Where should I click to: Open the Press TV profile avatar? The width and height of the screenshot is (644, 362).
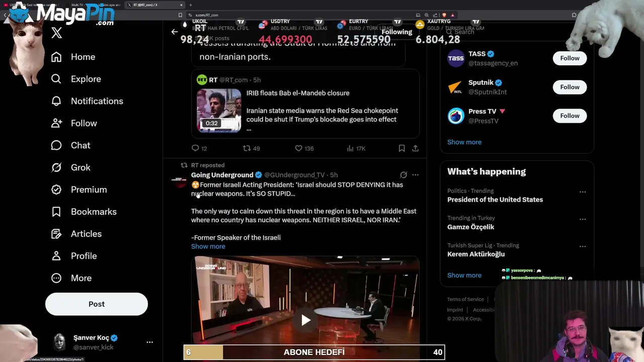456,116
